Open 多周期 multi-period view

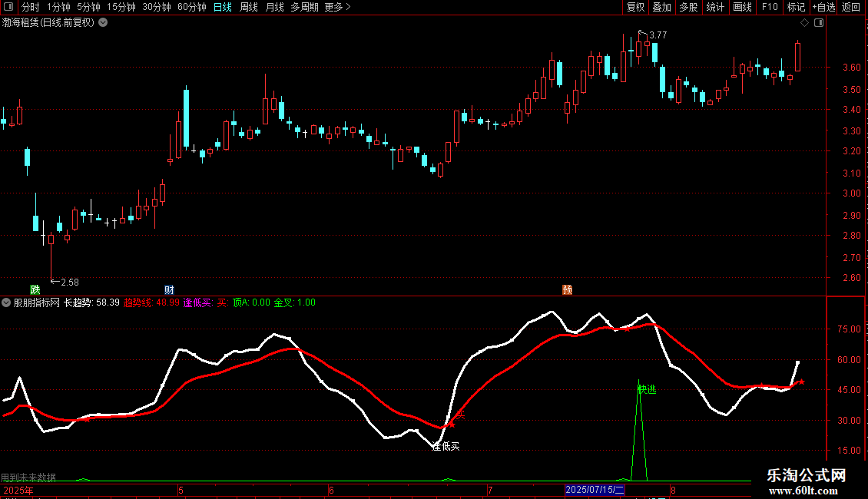[x=304, y=7]
